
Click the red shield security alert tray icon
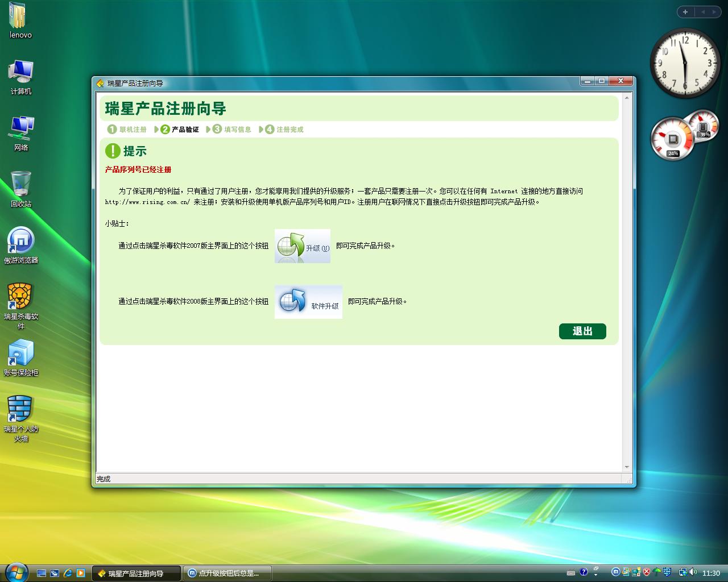click(647, 572)
